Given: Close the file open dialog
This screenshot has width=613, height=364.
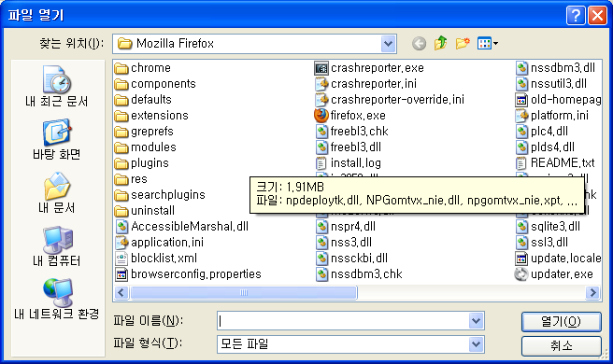Looking at the screenshot, I should tap(597, 16).
